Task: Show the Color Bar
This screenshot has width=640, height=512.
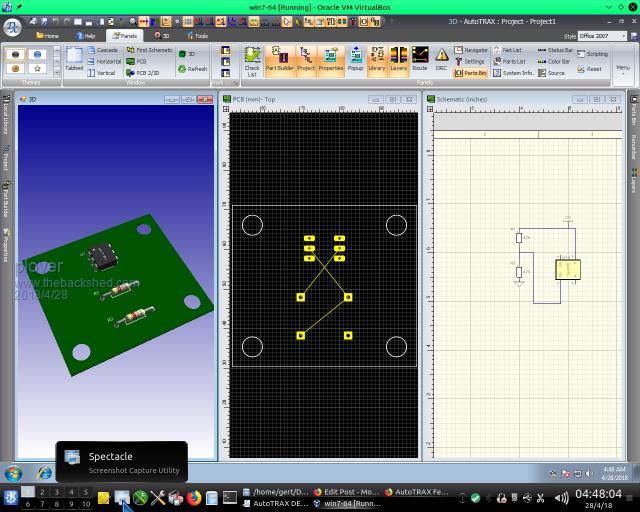Action: (555, 61)
